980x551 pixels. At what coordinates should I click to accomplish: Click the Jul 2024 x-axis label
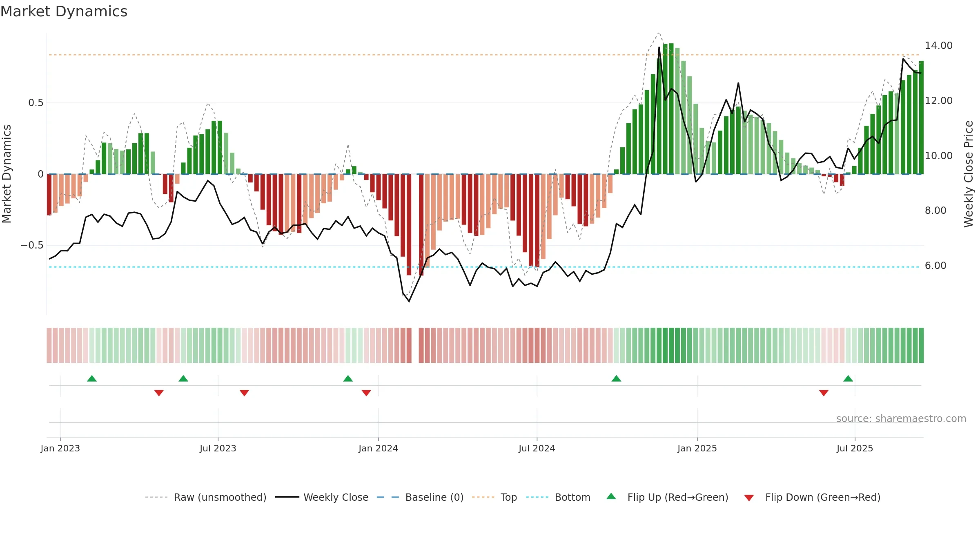coord(537,448)
